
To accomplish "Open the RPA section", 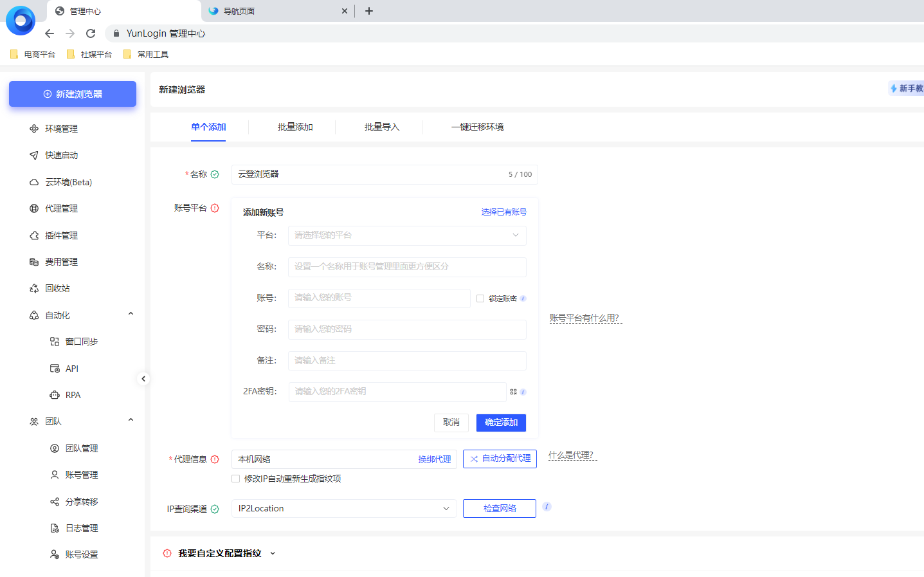I will [x=71, y=394].
